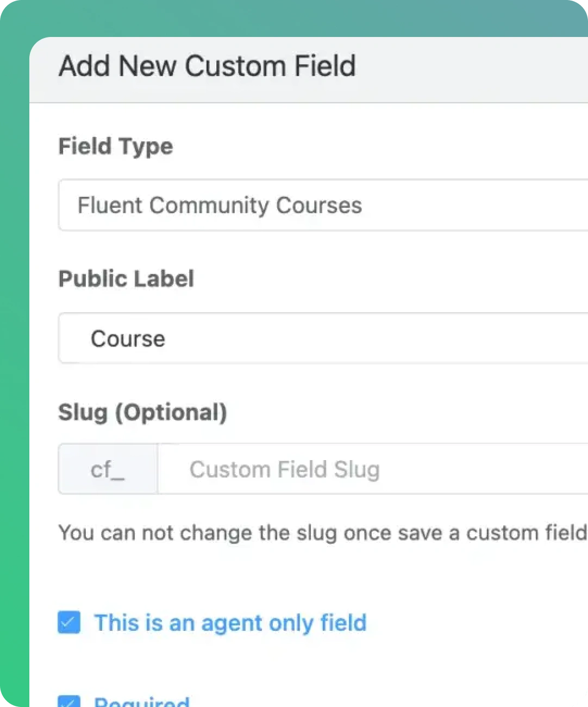Image resolution: width=588 pixels, height=707 pixels.
Task: Click the green backdrop outside the dialog
Action: [x=14, y=353]
